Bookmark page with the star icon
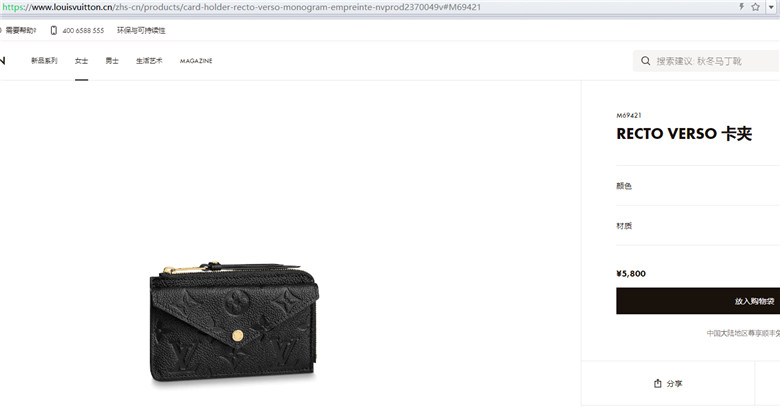This screenshot has height=408, width=780. (756, 7)
